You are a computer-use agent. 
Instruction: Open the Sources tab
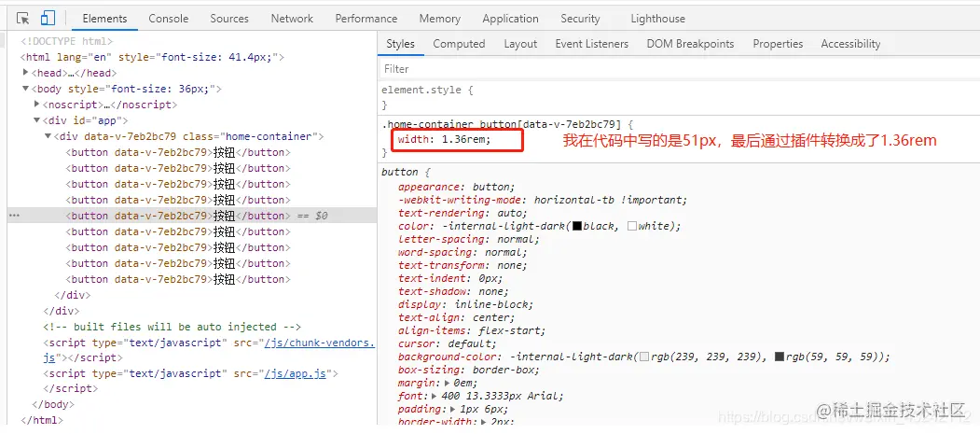pos(229,19)
